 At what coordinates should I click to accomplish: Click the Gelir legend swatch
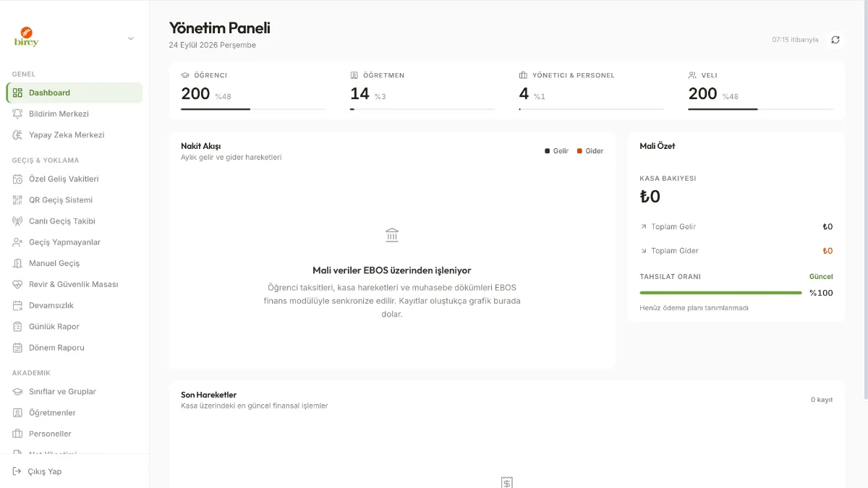pos(547,151)
